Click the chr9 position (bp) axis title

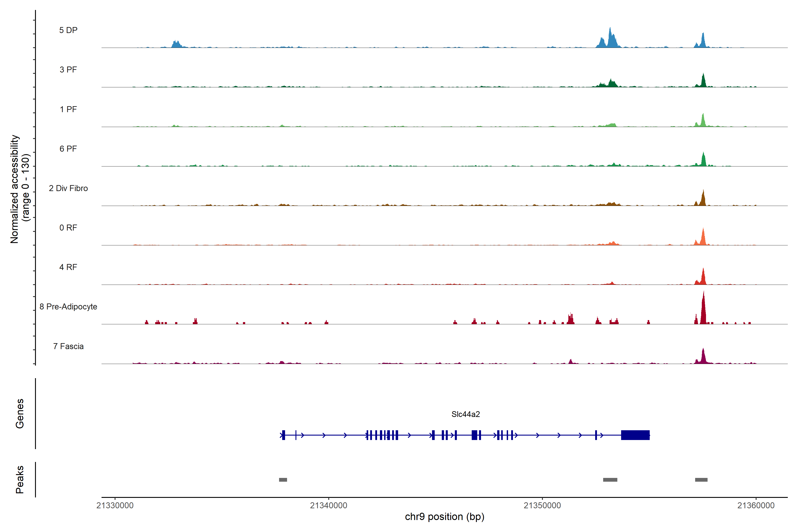444,517
